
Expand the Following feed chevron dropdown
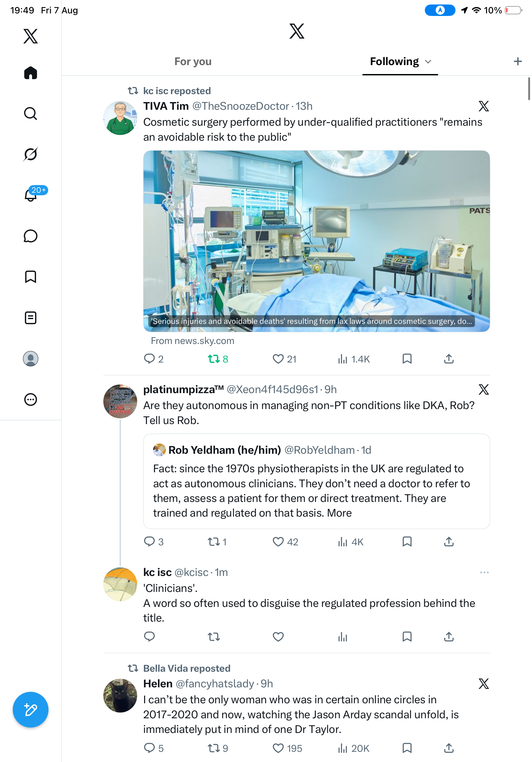[x=428, y=62]
